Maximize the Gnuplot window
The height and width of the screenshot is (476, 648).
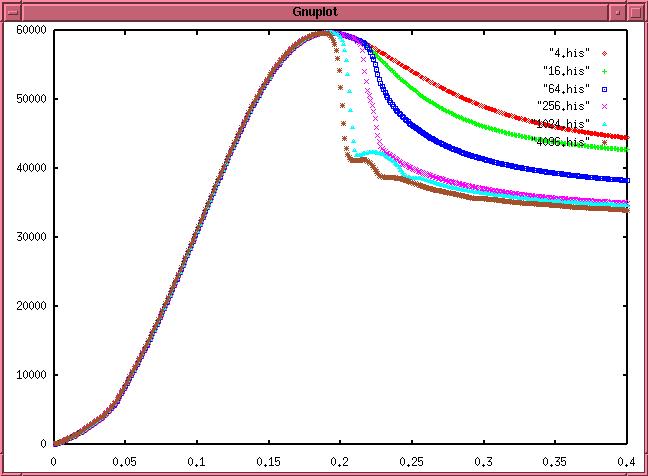pos(635,11)
